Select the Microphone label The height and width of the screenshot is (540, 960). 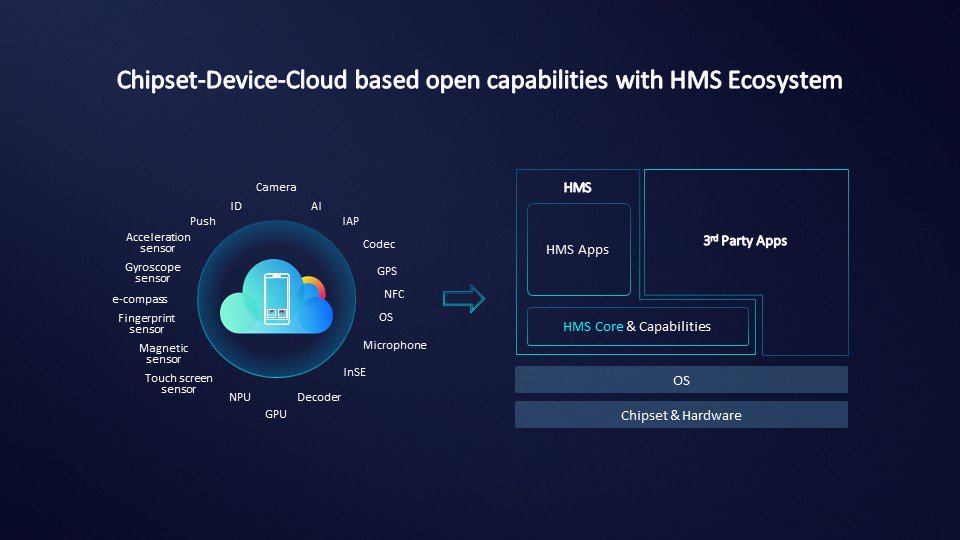[x=394, y=345]
